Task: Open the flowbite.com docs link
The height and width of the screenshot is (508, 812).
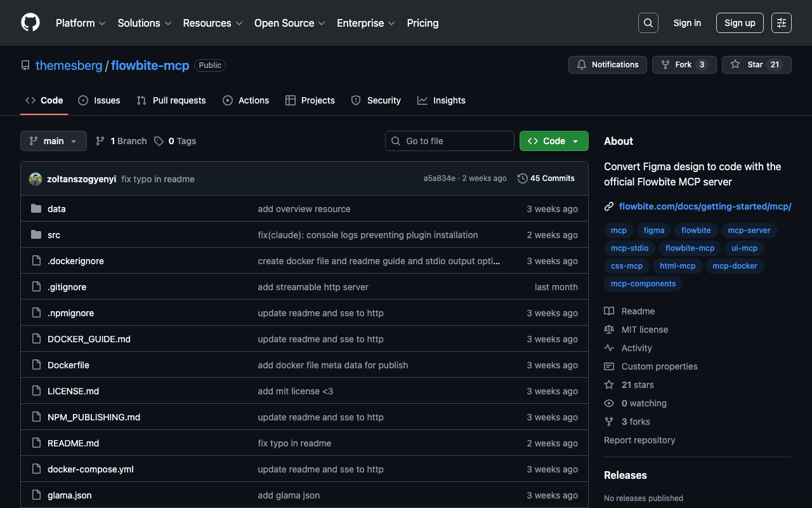Action: [x=704, y=206]
